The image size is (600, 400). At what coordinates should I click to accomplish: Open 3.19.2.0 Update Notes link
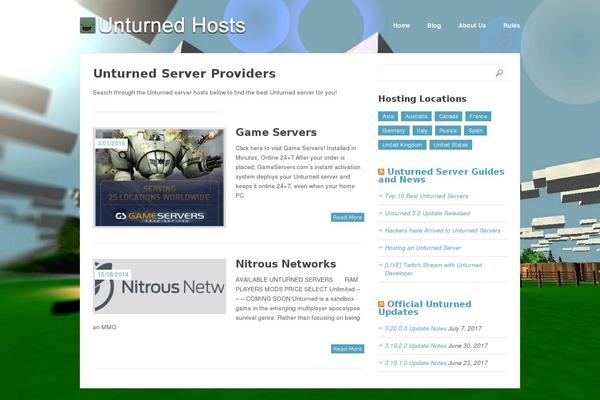[x=415, y=346]
